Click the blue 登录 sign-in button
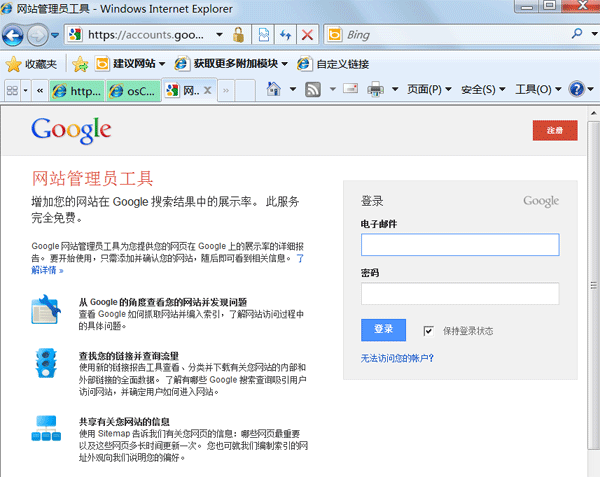600x477 pixels. pos(383,330)
